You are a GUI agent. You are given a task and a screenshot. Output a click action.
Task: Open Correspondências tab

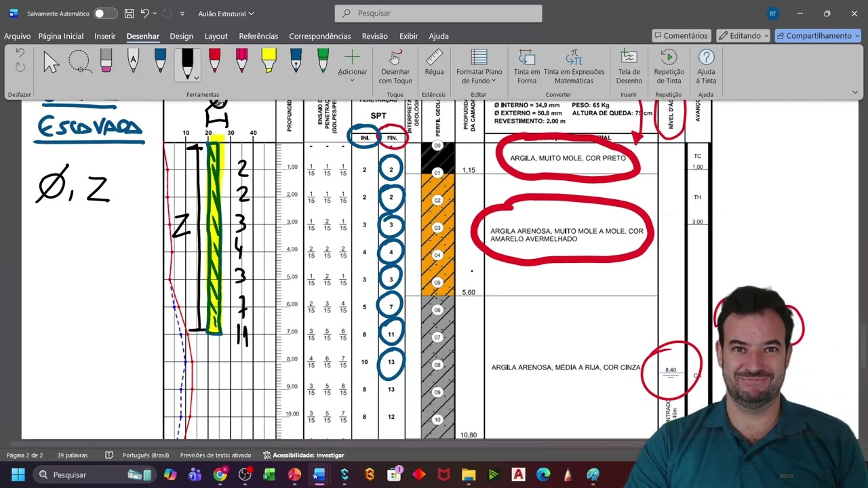(320, 36)
